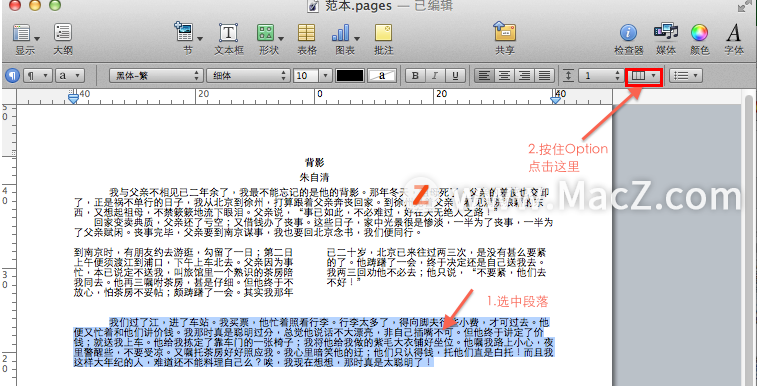Click the 共享 share icon
This screenshot has height=390, width=761.
(x=505, y=32)
